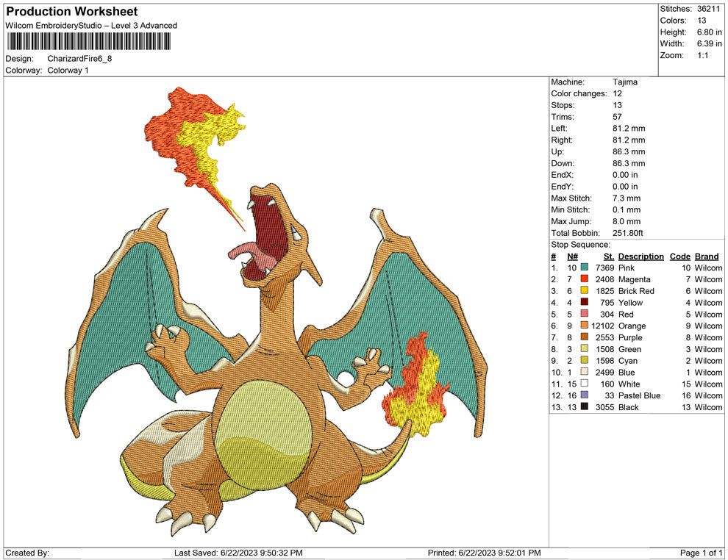728x560 pixels.
Task: Click the Cyan swatch in stop sequence
Action: point(583,361)
